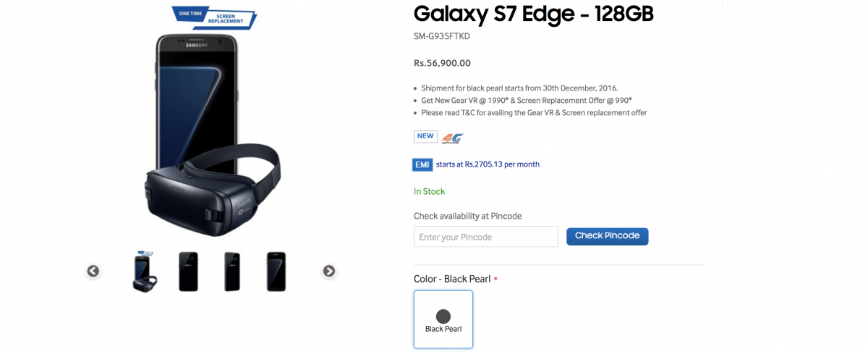The height and width of the screenshot is (352, 868).
Task: Click the blue EMI badge
Action: [422, 164]
